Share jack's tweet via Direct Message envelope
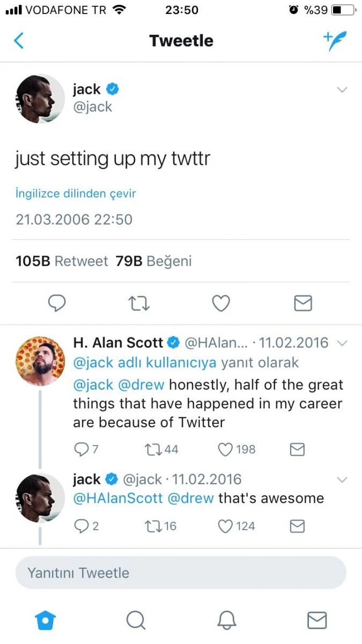Screen dimensions: 362x644 tap(302, 303)
